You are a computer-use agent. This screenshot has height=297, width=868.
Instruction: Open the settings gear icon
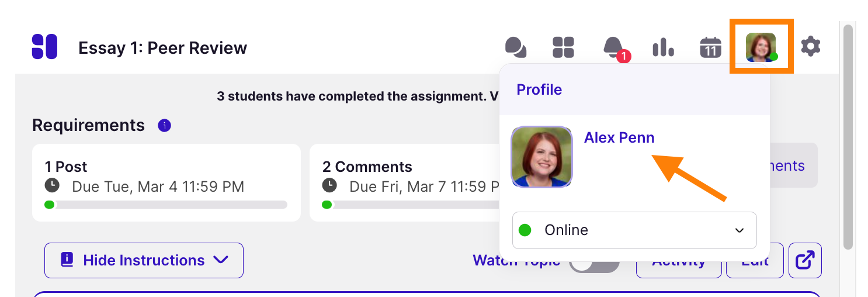810,46
